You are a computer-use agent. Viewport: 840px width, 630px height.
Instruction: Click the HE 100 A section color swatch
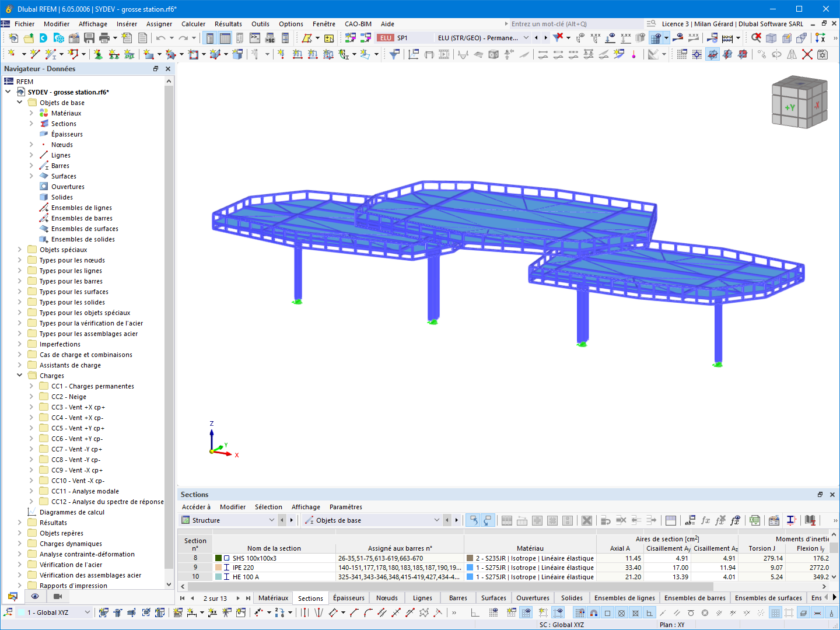[x=218, y=577]
